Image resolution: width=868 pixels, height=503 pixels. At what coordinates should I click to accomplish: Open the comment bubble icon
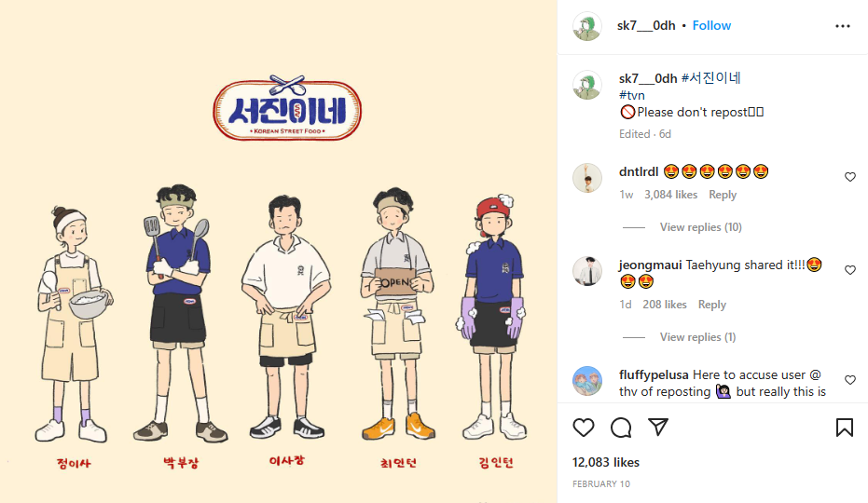pyautogui.click(x=621, y=428)
